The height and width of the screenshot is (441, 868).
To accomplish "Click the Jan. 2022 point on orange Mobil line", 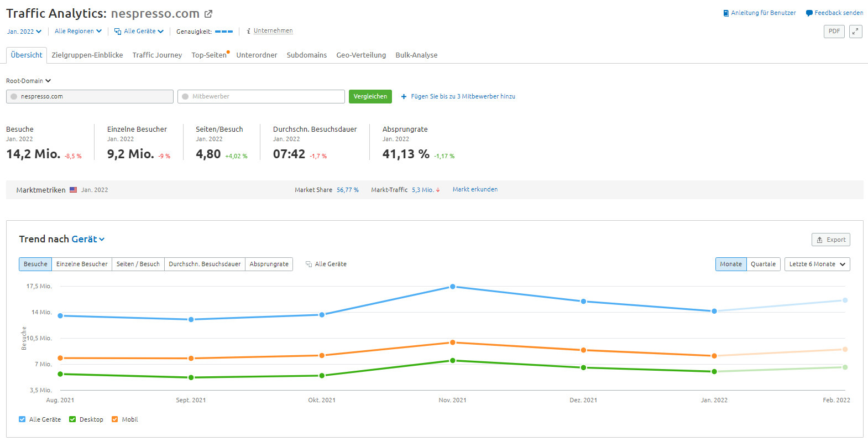I will coord(714,356).
